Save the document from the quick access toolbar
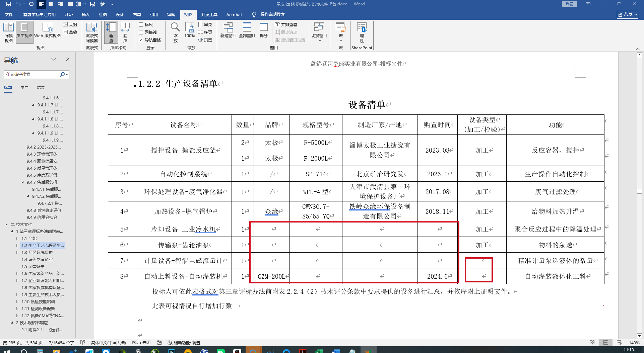This screenshot has height=353, width=644. [x=9, y=4]
